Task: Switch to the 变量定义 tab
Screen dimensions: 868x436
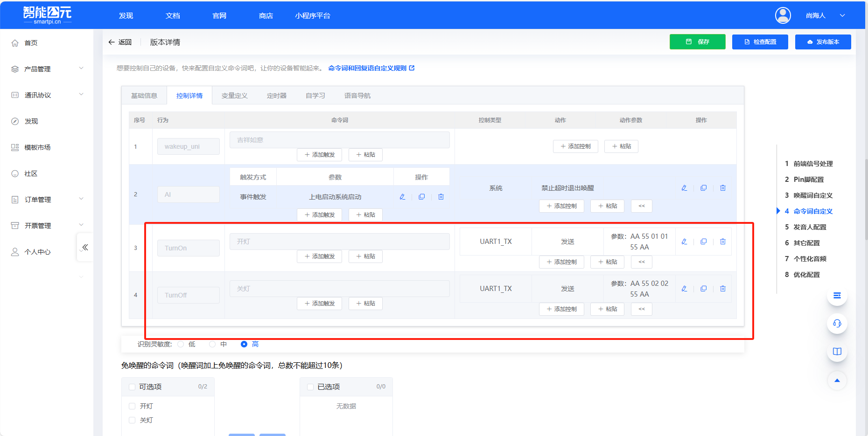Action: tap(234, 96)
